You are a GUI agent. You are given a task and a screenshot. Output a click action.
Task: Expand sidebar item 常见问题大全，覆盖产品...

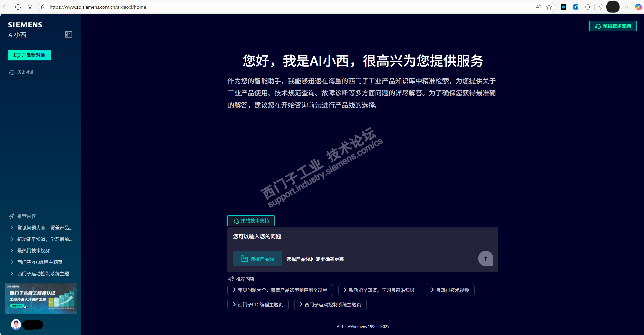42,228
